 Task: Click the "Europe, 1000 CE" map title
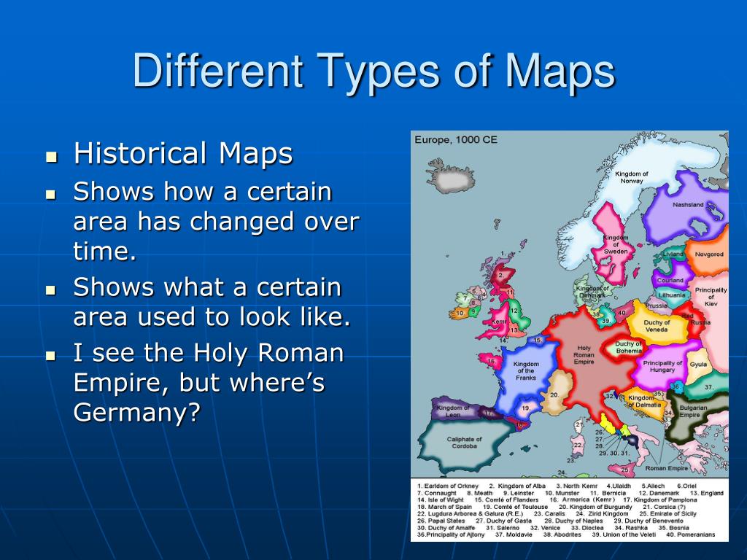click(455, 139)
